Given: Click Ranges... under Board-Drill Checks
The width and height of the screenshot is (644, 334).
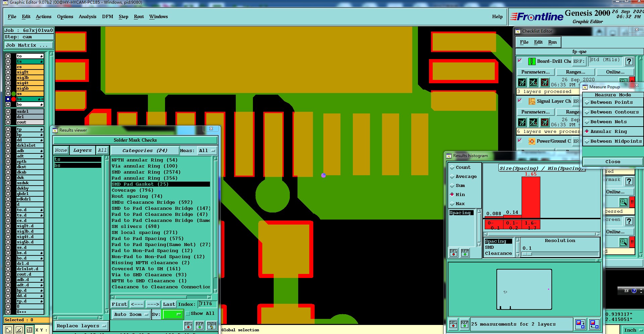Looking at the screenshot, I should tap(576, 72).
